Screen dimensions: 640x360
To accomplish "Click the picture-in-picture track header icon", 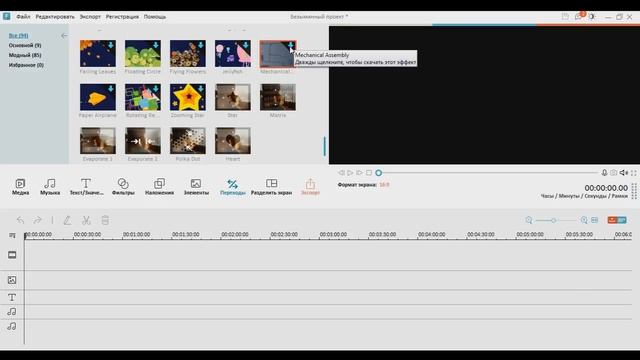I will pos(12,280).
